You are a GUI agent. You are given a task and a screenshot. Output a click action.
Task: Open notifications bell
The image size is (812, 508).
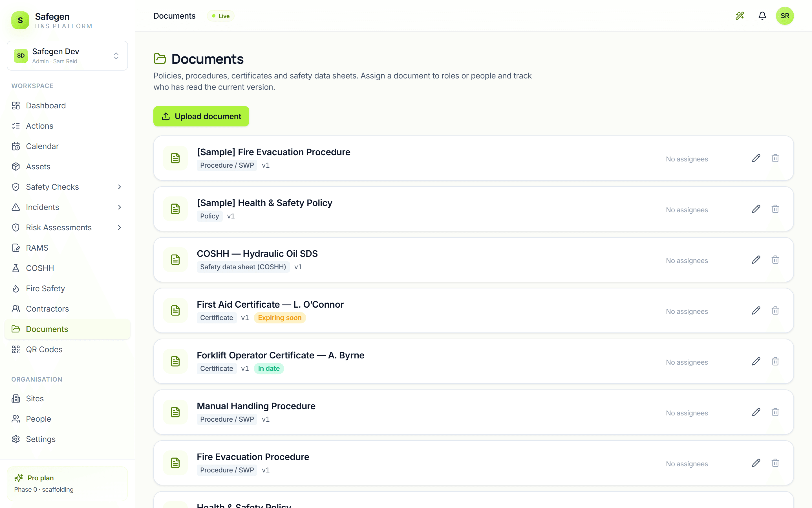[x=762, y=16]
